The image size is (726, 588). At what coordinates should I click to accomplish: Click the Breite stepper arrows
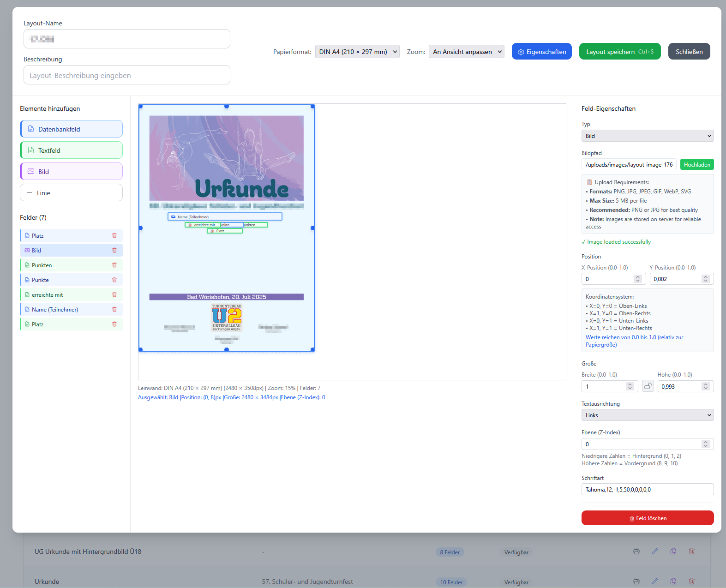[630, 386]
